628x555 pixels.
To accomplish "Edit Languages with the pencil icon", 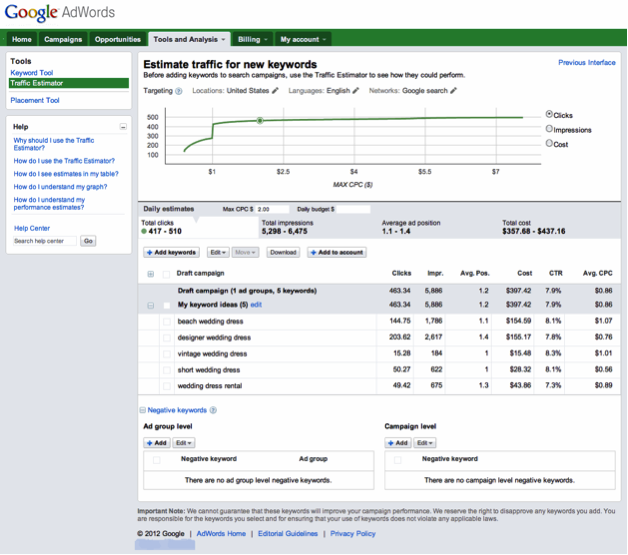I will click(x=356, y=90).
